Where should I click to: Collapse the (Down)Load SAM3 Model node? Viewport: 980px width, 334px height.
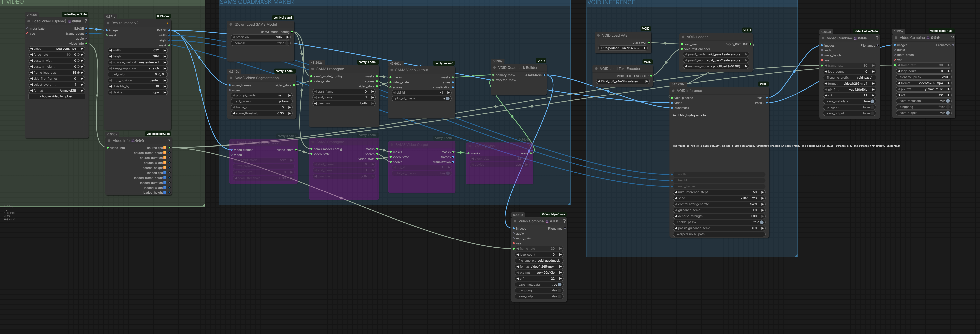click(x=231, y=24)
